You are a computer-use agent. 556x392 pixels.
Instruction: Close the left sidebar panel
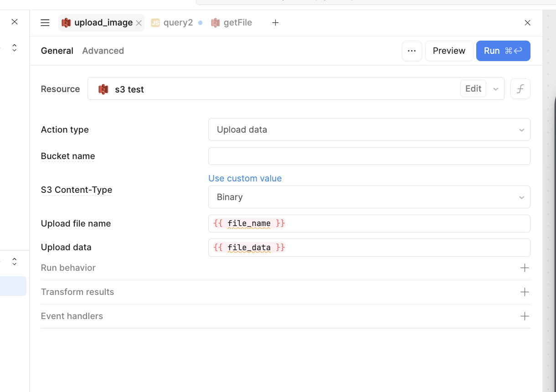click(15, 21)
